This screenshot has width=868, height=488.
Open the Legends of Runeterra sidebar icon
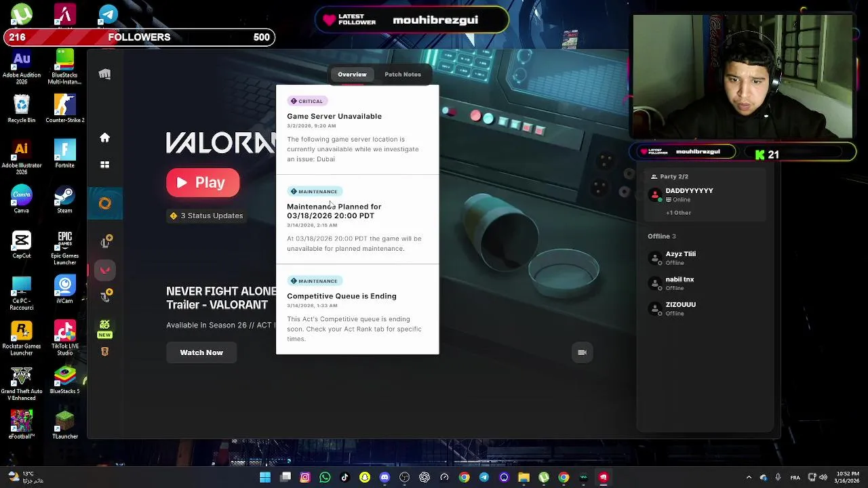click(x=104, y=352)
